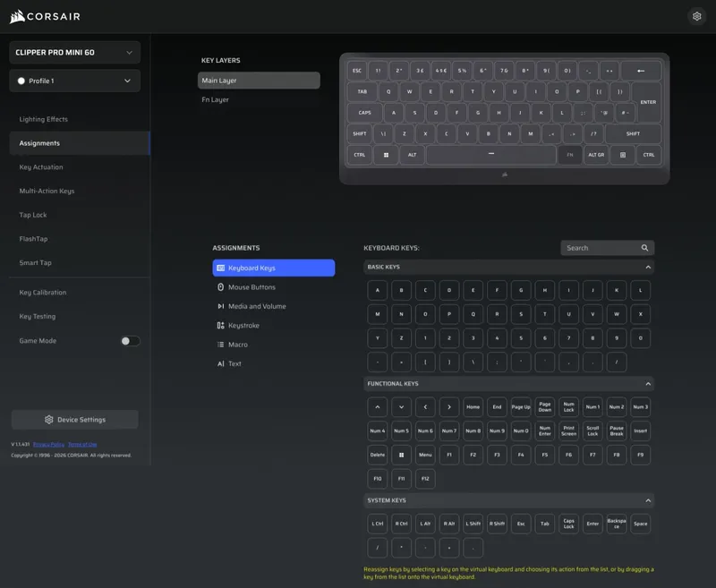716x588 pixels.
Task: Pick the Print Screen functional key
Action: (569, 431)
